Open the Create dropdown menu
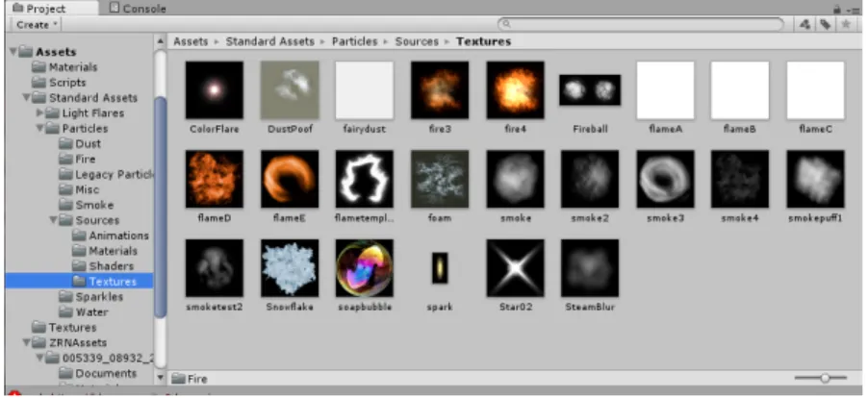The image size is (868, 398). [37, 24]
